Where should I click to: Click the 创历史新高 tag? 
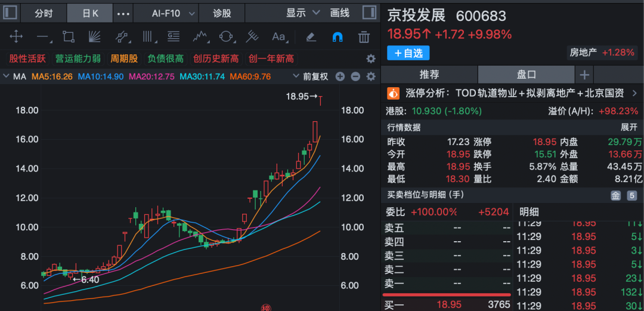tap(216, 59)
